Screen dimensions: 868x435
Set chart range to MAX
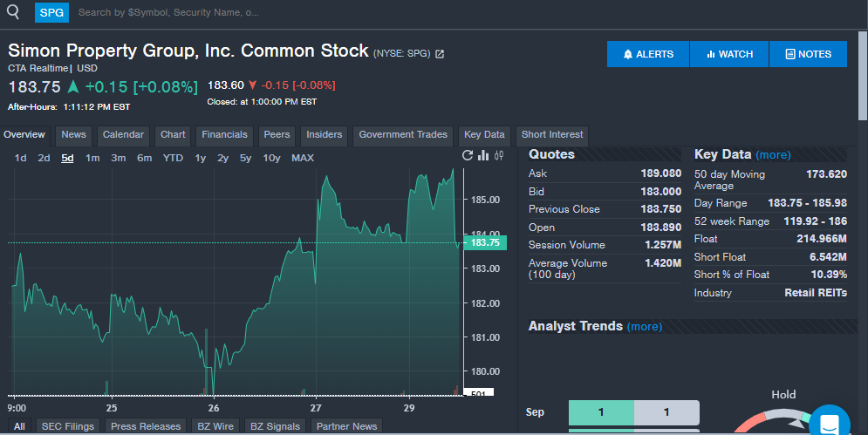(302, 158)
